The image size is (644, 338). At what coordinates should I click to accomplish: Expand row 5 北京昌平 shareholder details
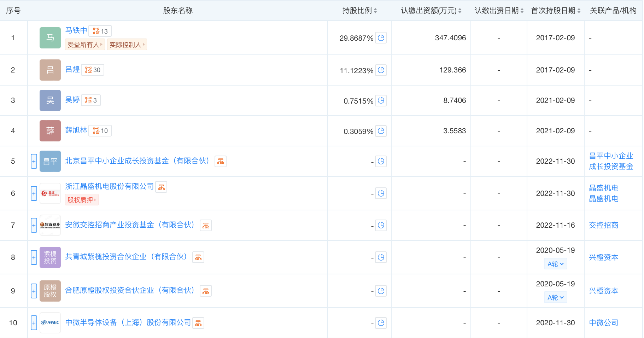[34, 161]
